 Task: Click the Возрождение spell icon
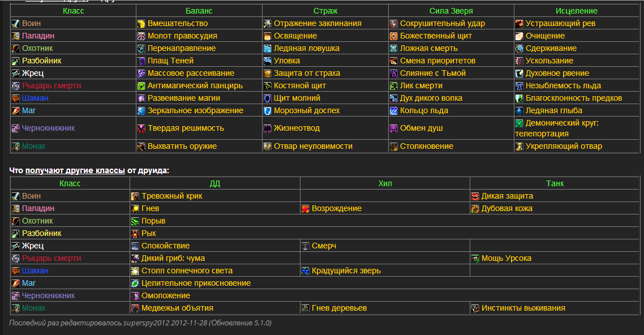[x=306, y=209]
